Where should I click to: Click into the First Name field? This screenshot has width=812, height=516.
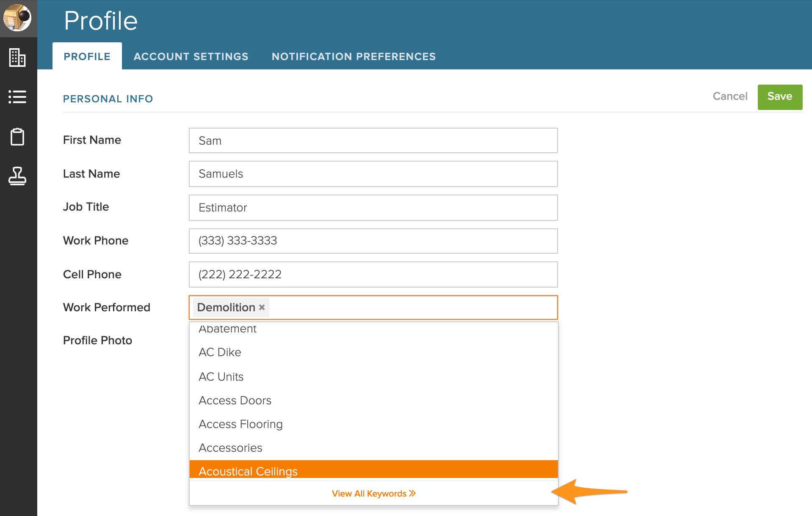tap(373, 140)
